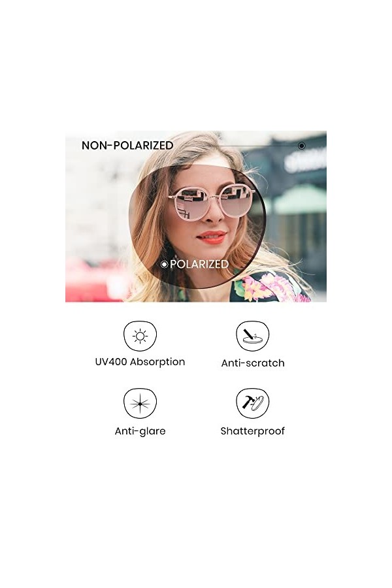The width and height of the screenshot is (392, 588).
Task: Click the Anti-glare starburst icon
Action: 140,404
